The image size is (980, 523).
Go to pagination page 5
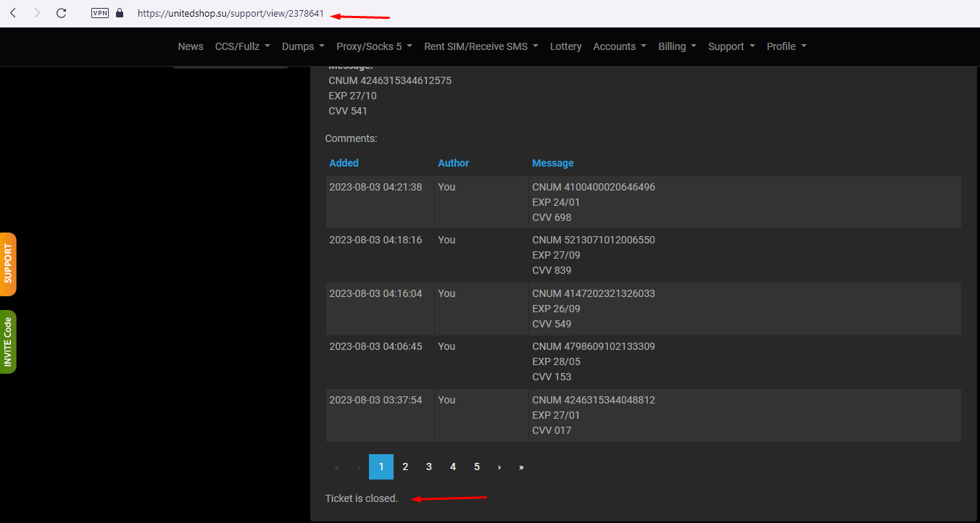[x=477, y=466]
